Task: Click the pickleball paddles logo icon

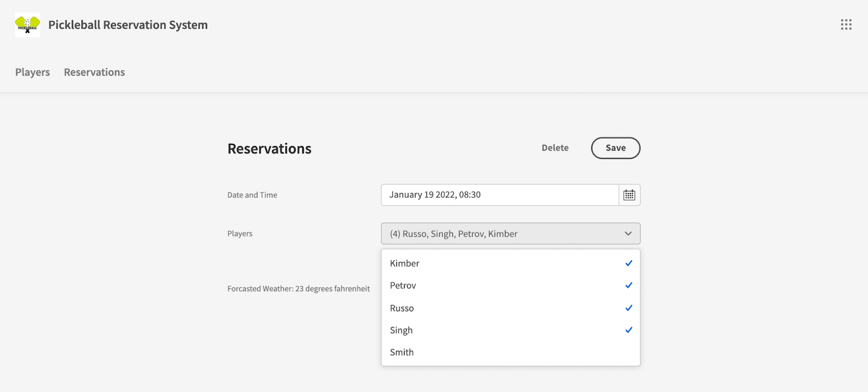Action: 27,25
